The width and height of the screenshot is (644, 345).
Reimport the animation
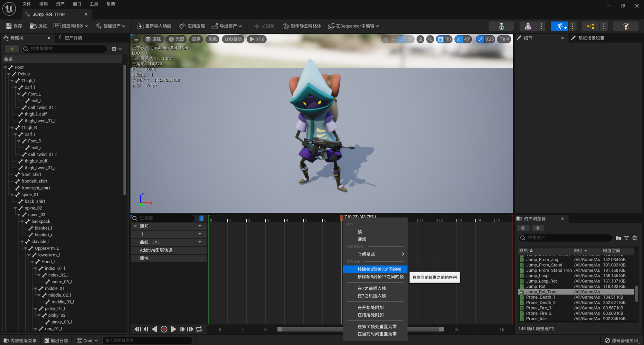[x=154, y=26]
